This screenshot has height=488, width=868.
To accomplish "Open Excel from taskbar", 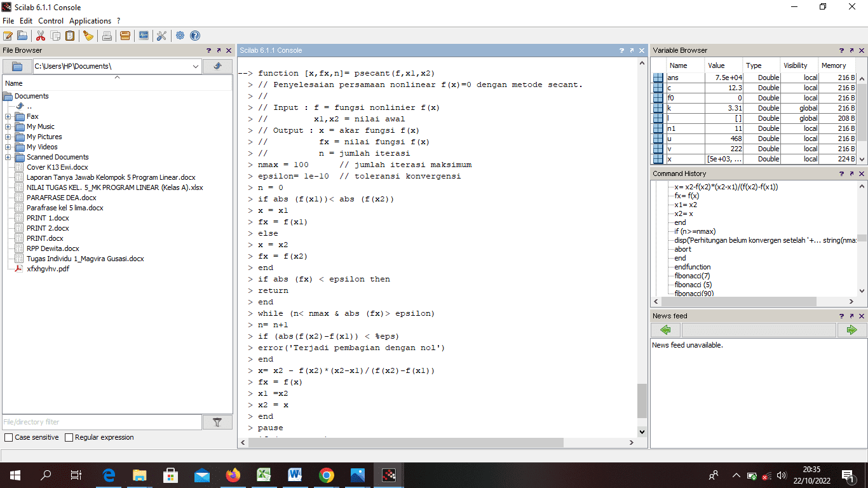I will coord(264,475).
